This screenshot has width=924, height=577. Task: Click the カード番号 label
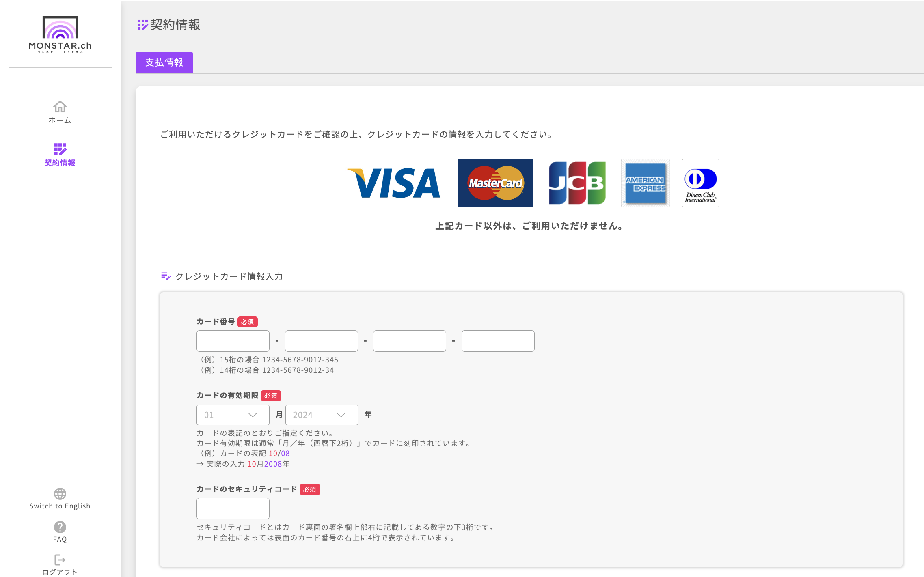tap(216, 322)
